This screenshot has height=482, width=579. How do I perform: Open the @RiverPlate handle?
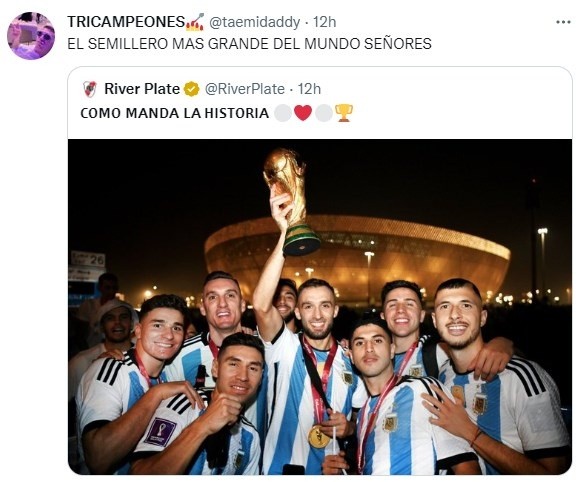click(244, 89)
